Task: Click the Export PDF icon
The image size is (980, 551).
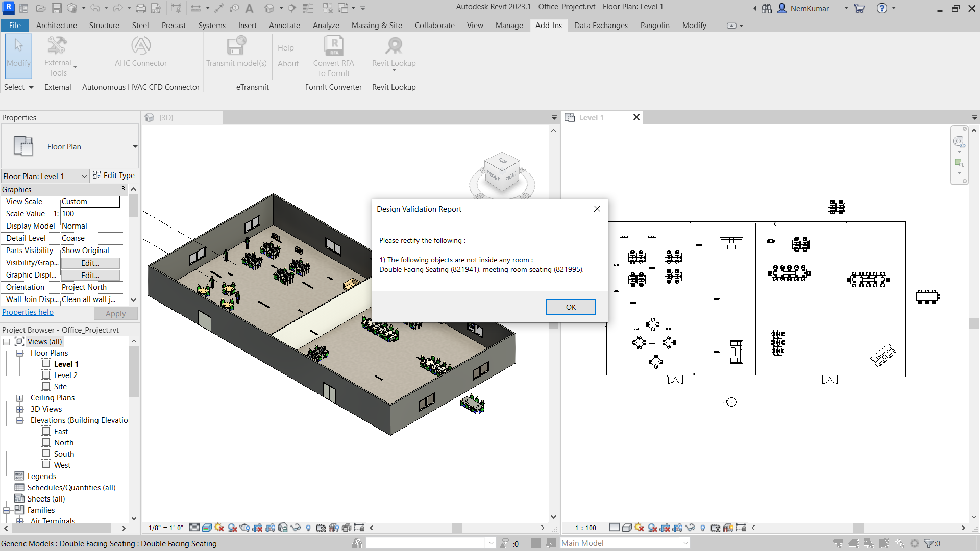Action: pyautogui.click(x=156, y=8)
